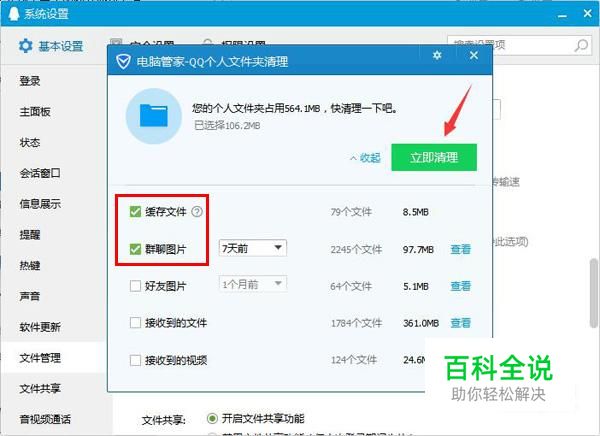
Task: Select 信息展示 in the settings sidebar
Action: pos(40,204)
